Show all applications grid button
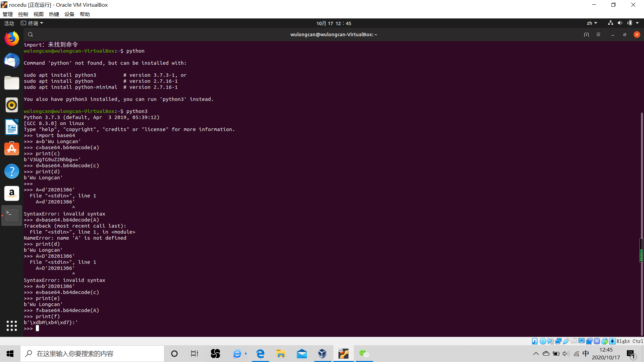This screenshot has width=644, height=362. [12, 325]
